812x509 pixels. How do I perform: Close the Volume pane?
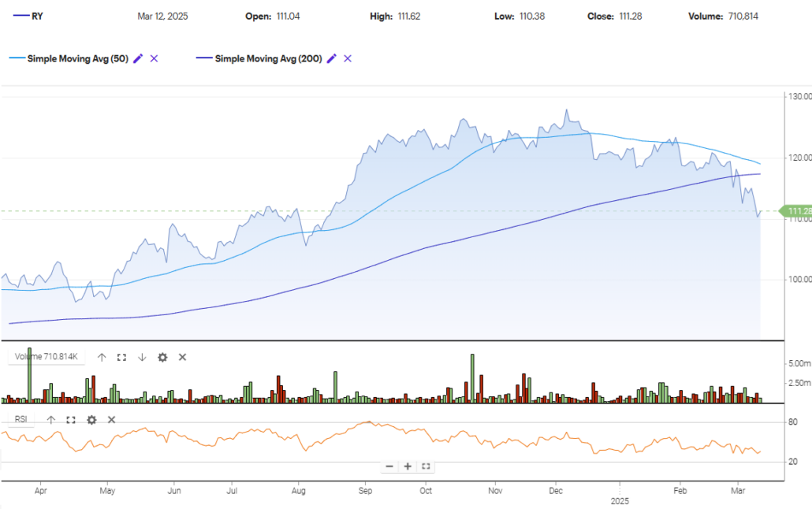tap(182, 357)
